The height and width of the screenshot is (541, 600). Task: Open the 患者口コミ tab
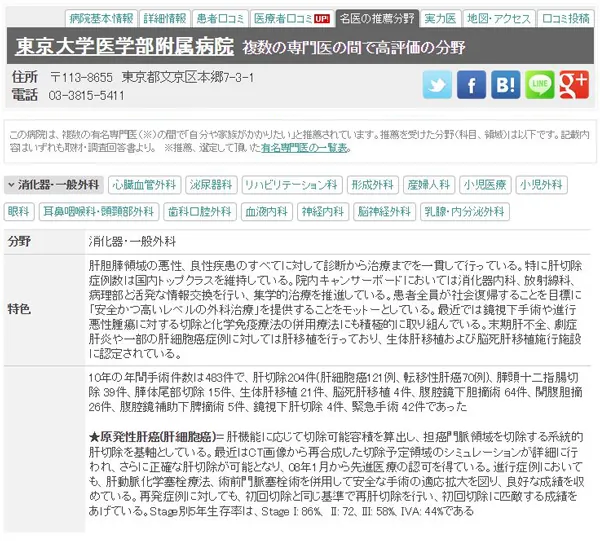point(220,18)
